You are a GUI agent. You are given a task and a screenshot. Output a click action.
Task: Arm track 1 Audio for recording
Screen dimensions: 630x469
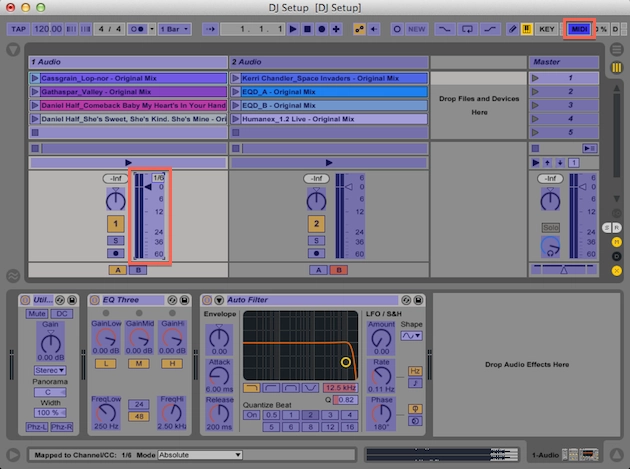coord(116,253)
